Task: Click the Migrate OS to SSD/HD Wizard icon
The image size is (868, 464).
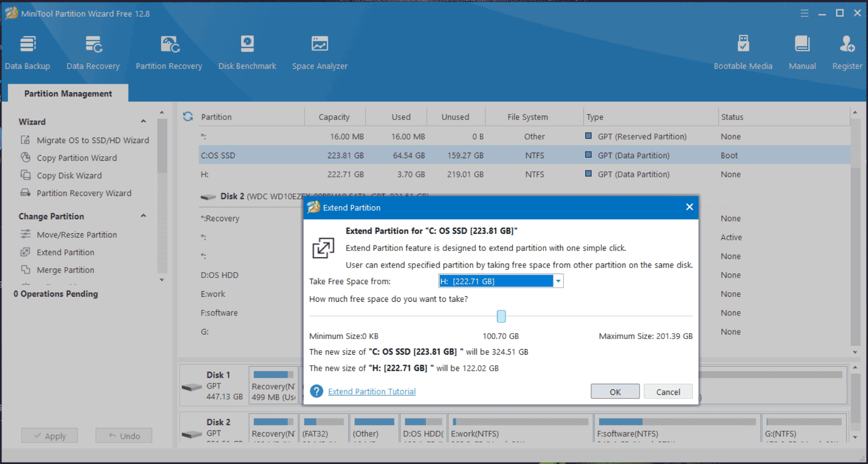Action: point(25,140)
